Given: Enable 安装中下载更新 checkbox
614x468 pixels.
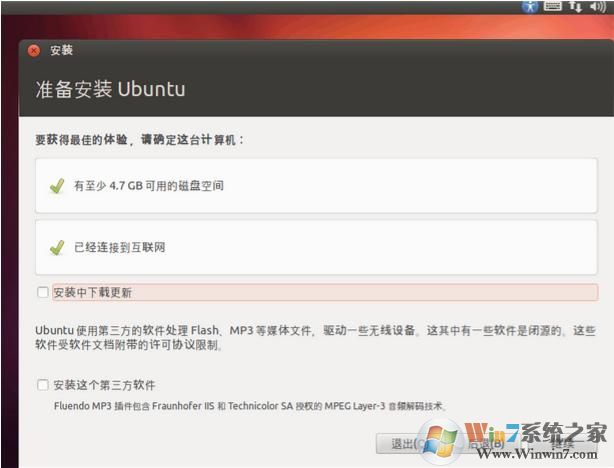Looking at the screenshot, I should pyautogui.click(x=42, y=292).
